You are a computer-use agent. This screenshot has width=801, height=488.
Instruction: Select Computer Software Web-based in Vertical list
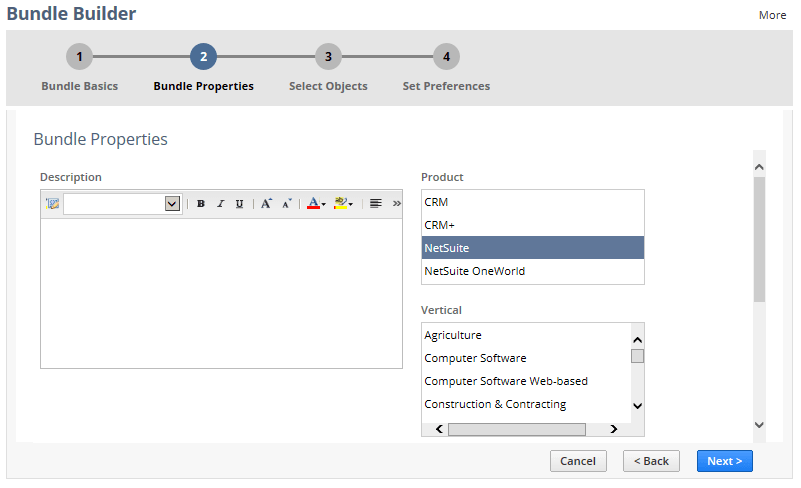point(526,381)
